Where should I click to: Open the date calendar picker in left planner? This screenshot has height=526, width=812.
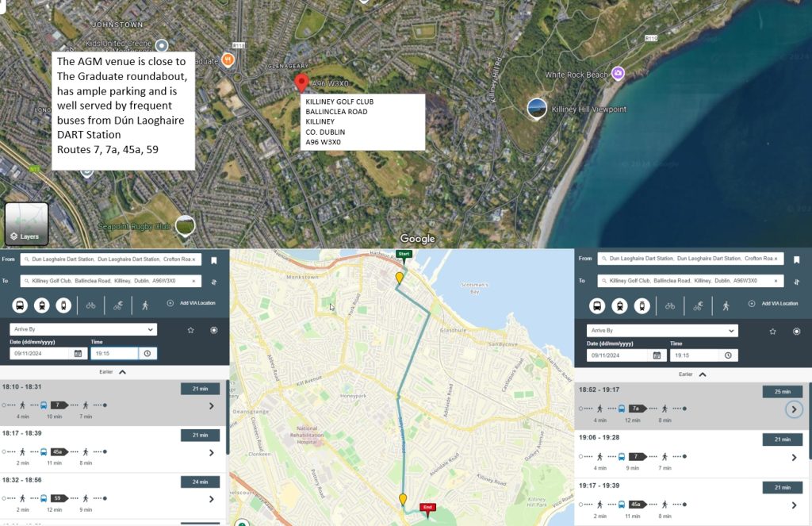pos(78,353)
